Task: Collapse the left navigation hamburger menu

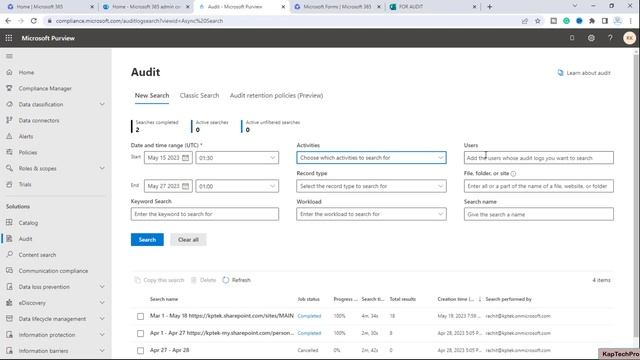Action: 9,56
